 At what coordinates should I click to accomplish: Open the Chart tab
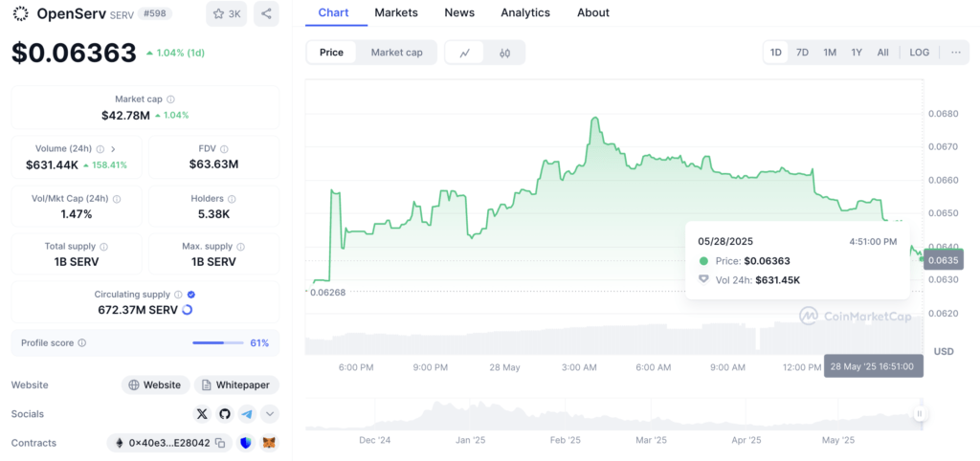[x=334, y=12]
